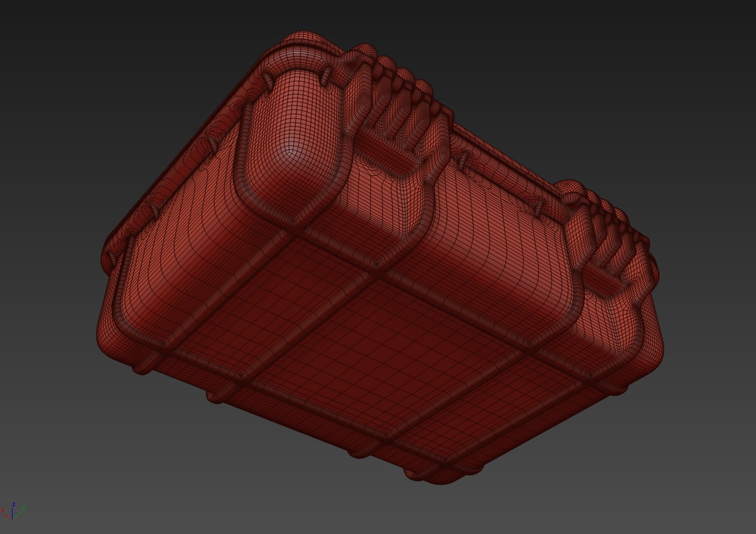Click the XYZ axis tripod indicator
This screenshot has height=534, width=756.
click(13, 511)
